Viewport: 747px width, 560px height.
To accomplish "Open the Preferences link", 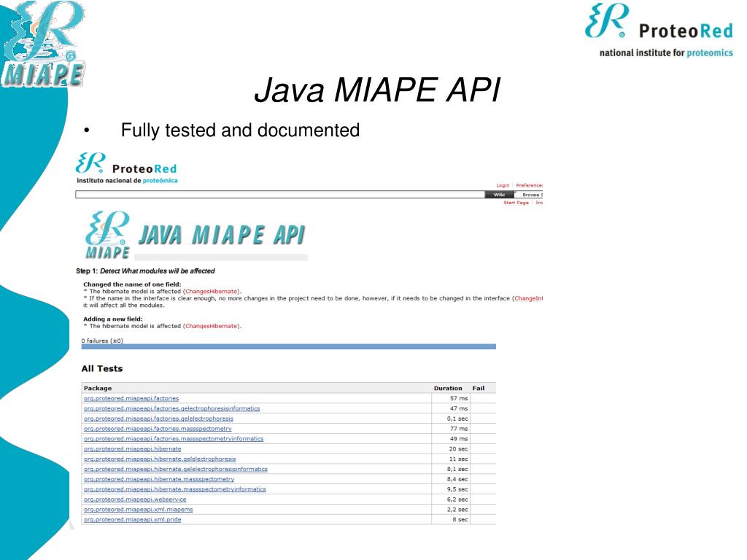I will (x=530, y=185).
